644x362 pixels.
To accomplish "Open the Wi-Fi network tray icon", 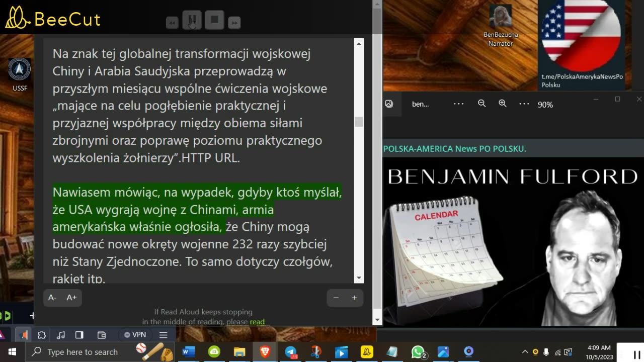I will (557, 352).
